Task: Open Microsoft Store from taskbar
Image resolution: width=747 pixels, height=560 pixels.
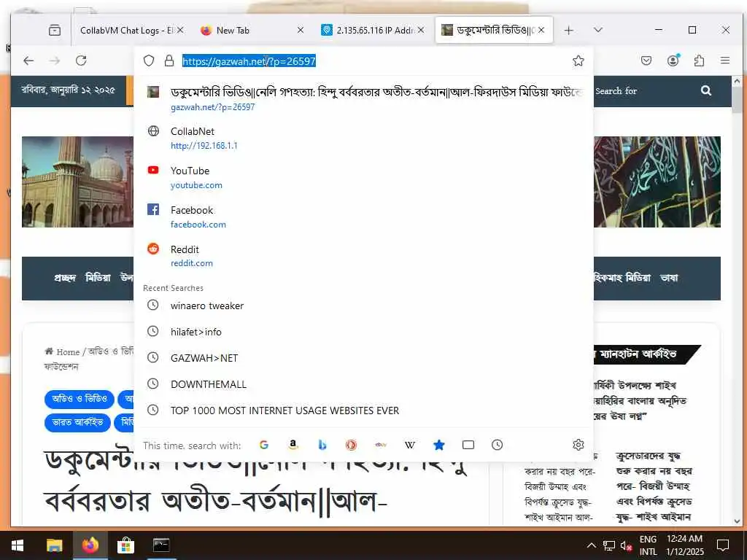Action: [x=125, y=545]
